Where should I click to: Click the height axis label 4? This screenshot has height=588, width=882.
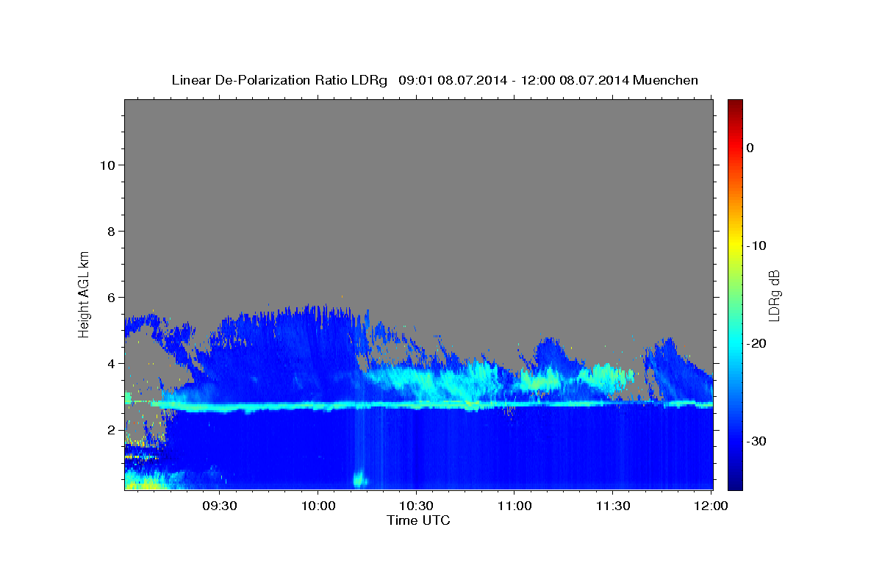[x=111, y=363]
